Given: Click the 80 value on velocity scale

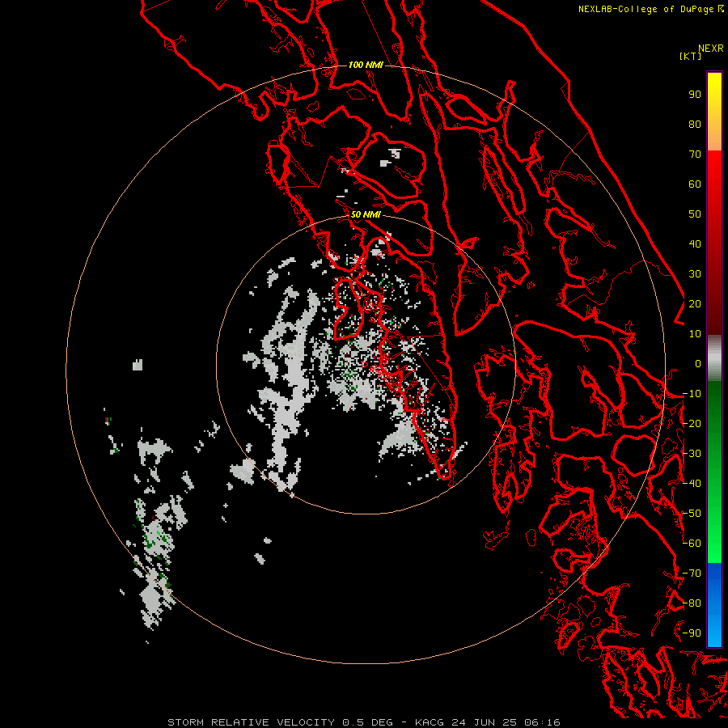Looking at the screenshot, I should (x=695, y=124).
